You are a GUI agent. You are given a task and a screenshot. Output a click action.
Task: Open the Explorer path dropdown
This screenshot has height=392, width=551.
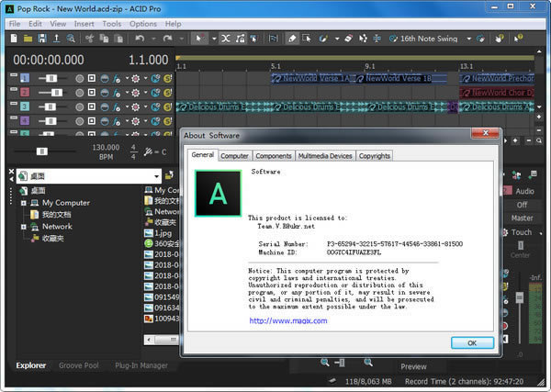click(156, 176)
